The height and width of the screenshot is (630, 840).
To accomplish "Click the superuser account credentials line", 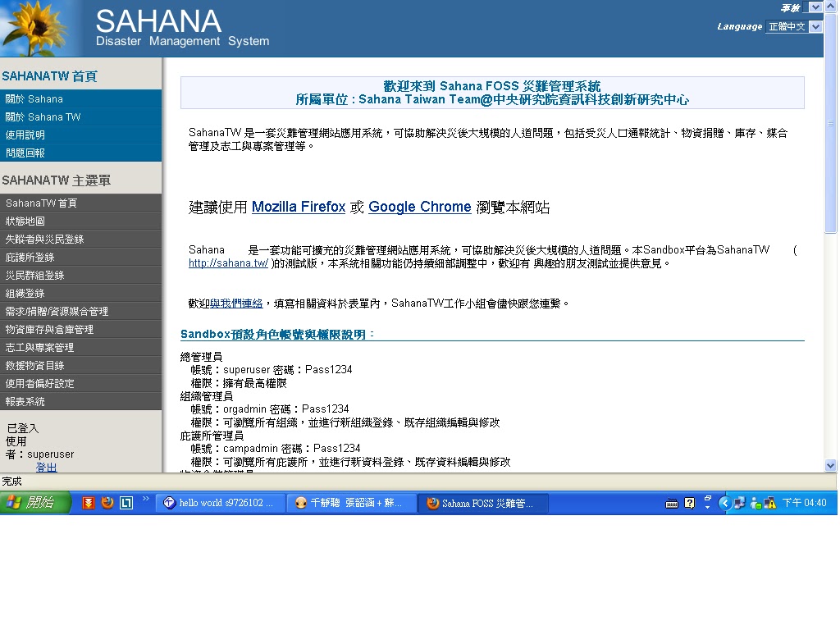I will click(x=272, y=370).
